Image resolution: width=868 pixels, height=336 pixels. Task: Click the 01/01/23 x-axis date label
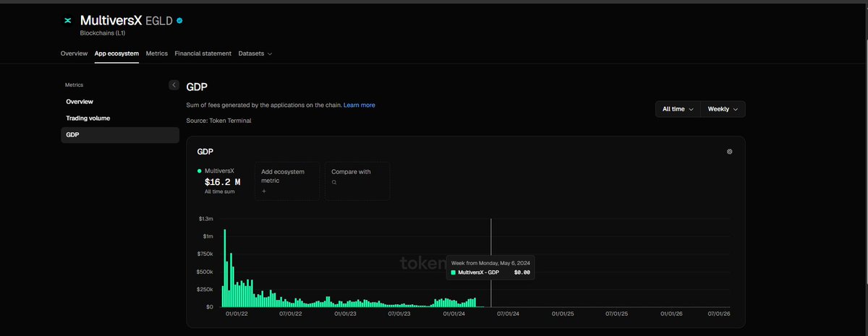(345, 314)
